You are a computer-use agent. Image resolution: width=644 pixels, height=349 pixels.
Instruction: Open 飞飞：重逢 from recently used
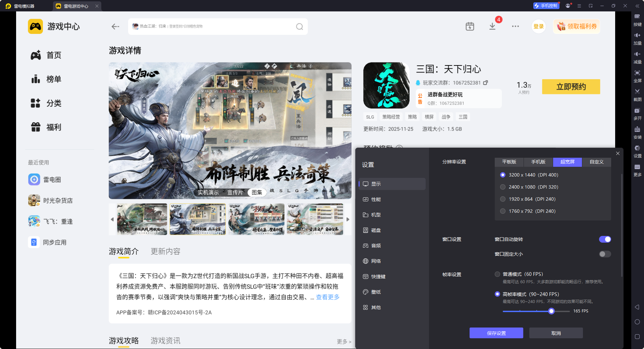(x=51, y=221)
